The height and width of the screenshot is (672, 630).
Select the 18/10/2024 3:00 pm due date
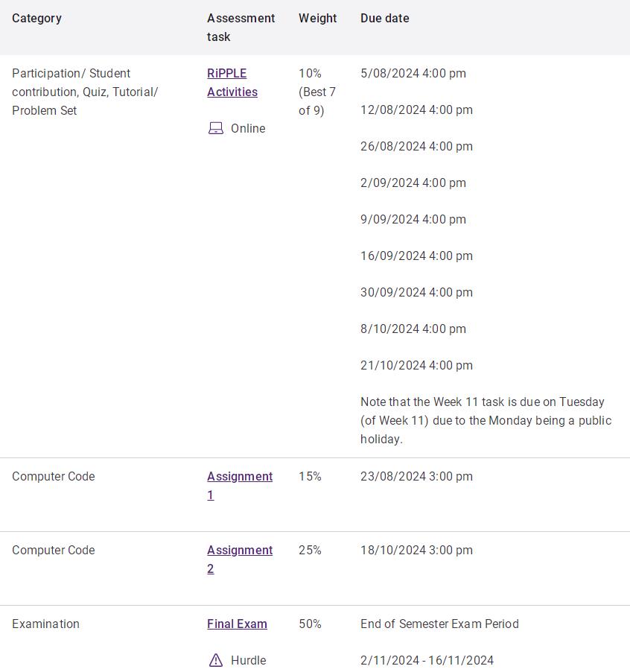417,550
